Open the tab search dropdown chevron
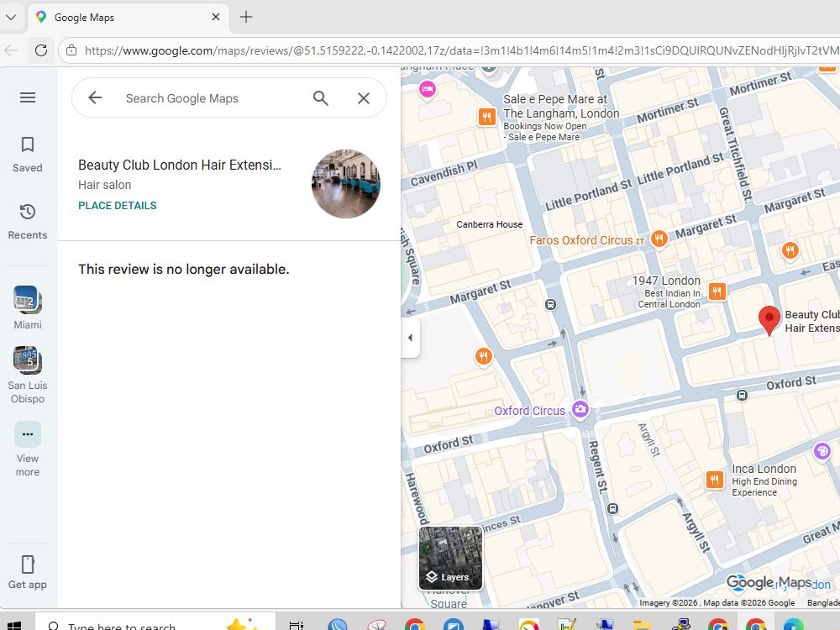840x630 pixels. (x=10, y=17)
